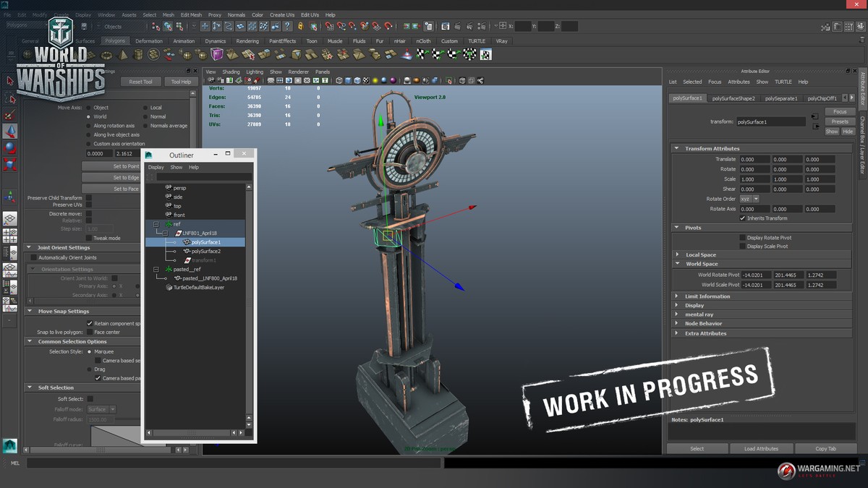Image resolution: width=868 pixels, height=488 pixels.
Task: Click the use all lights icon in viewport toolbar
Action: [x=376, y=80]
